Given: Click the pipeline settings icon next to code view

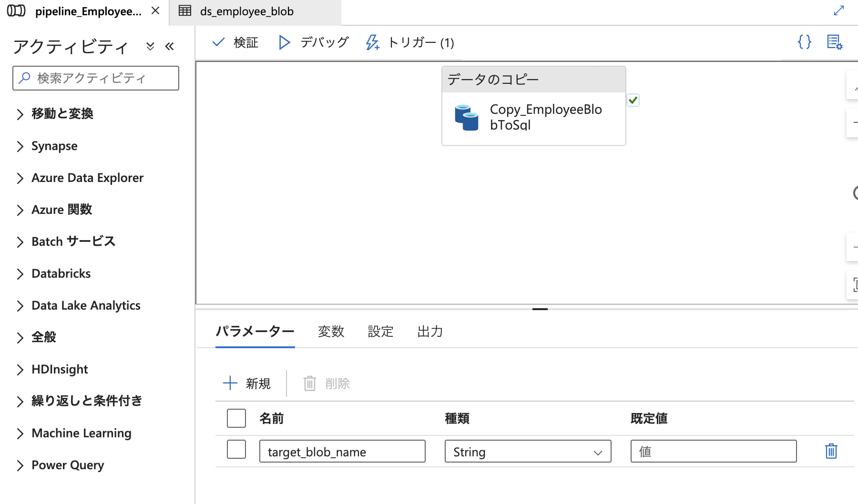Looking at the screenshot, I should coord(835,42).
